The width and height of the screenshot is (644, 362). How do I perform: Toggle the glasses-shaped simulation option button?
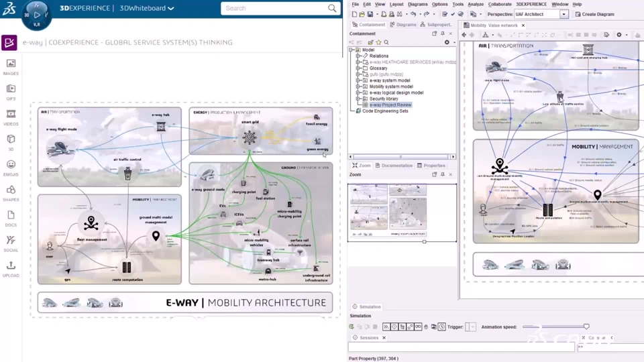(418, 326)
